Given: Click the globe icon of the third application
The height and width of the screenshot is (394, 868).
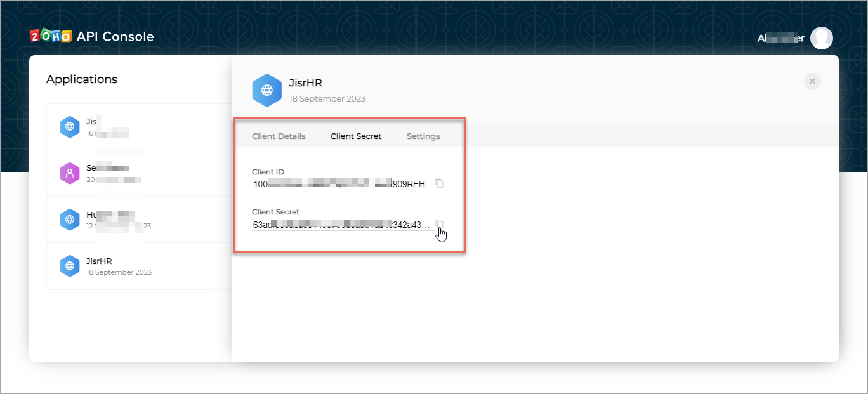Looking at the screenshot, I should coord(69,220).
